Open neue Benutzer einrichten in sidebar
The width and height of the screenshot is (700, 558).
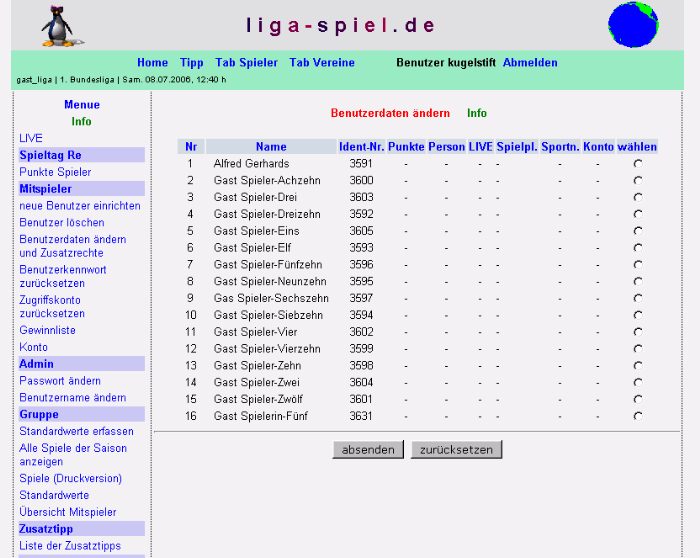[x=80, y=206]
